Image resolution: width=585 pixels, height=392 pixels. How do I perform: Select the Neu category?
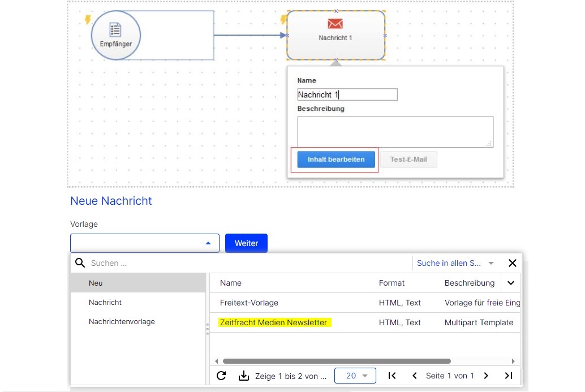tap(138, 283)
